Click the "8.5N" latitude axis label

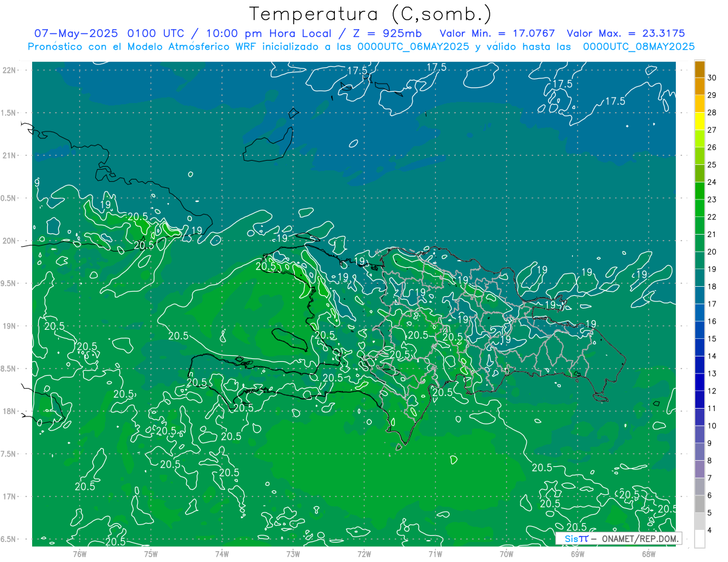[9, 369]
